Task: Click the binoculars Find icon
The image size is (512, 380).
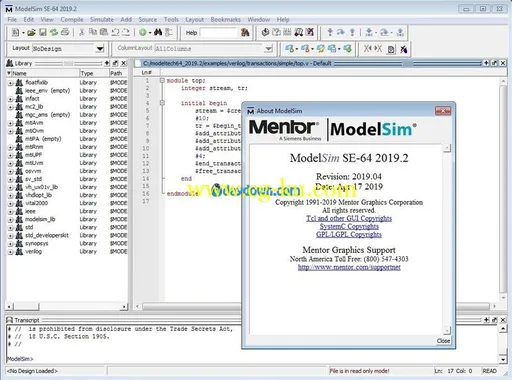Action: pyautogui.click(x=158, y=32)
